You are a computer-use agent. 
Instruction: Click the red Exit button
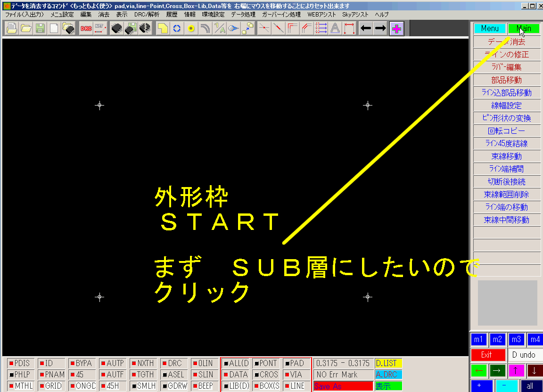coord(488,355)
